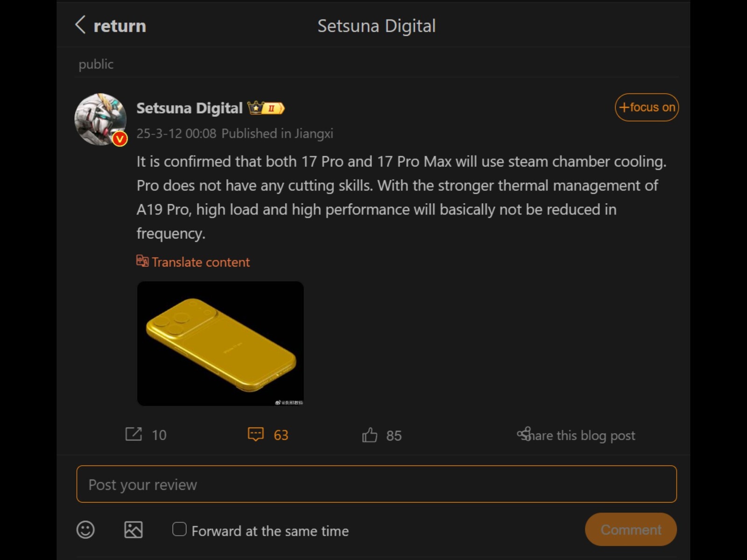Follow user with +focus on button
The image size is (747, 560).
[647, 107]
